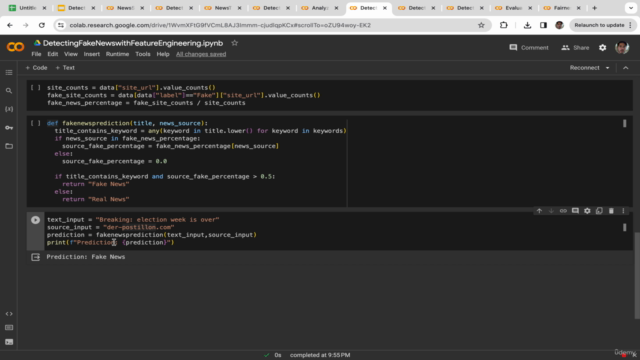Click the Reconnect button

[x=584, y=68]
